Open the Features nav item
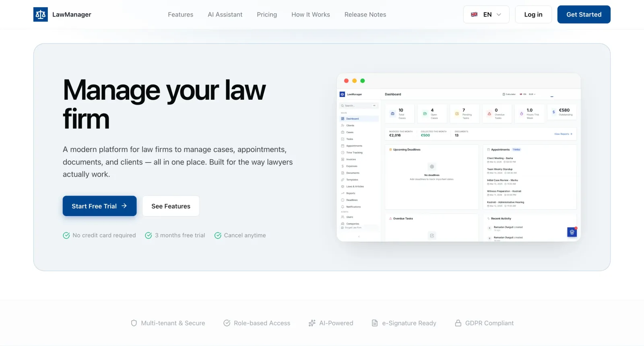This screenshot has width=644, height=346. (180, 14)
